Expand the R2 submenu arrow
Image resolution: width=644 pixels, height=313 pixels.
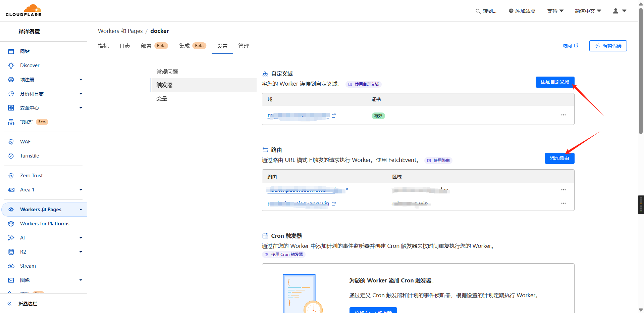[x=81, y=252]
